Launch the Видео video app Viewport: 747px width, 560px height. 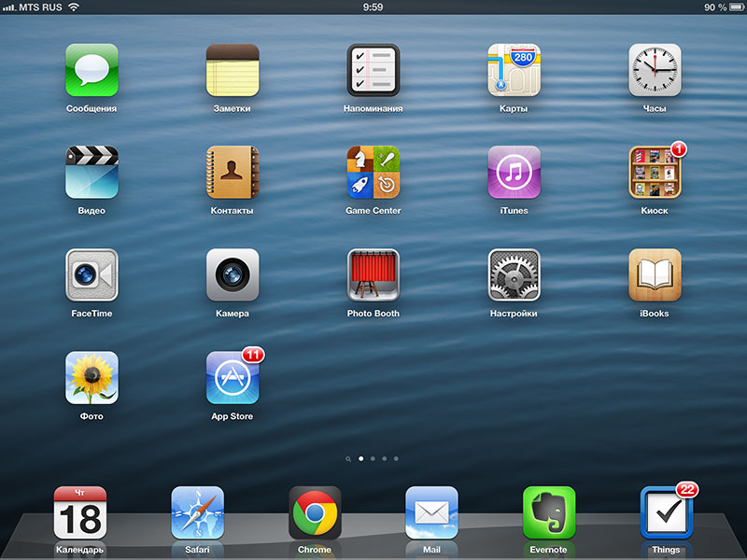point(92,173)
